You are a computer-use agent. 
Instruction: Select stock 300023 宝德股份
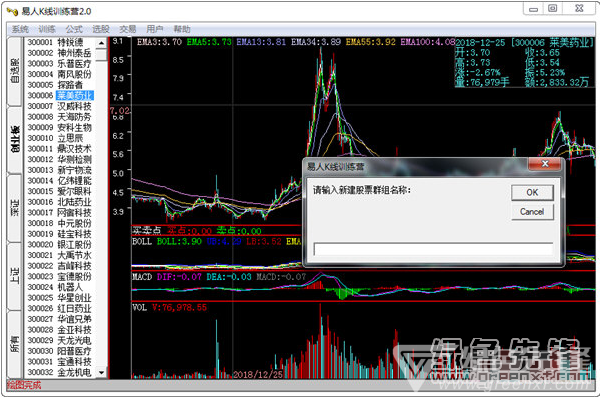tap(59, 276)
